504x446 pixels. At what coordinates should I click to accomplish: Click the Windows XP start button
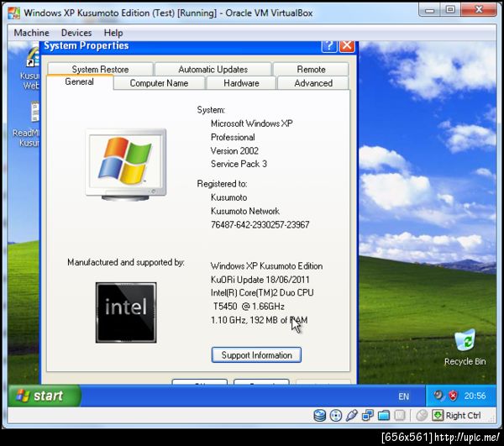pyautogui.click(x=45, y=396)
